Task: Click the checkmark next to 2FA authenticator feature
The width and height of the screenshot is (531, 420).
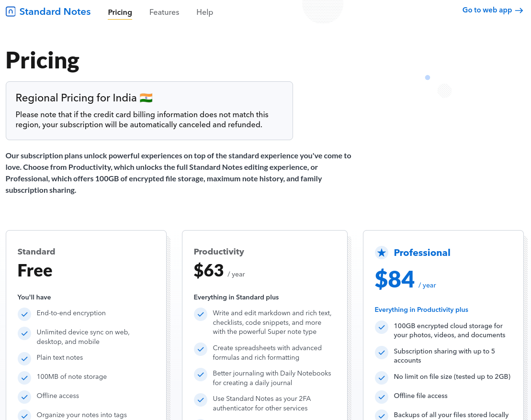Action: 201,400
